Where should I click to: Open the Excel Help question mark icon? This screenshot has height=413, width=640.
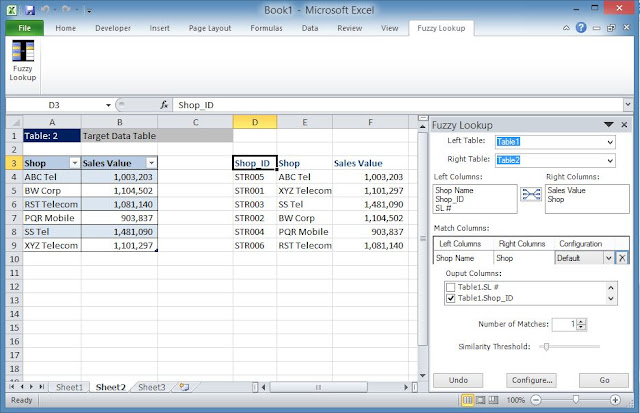(x=581, y=28)
